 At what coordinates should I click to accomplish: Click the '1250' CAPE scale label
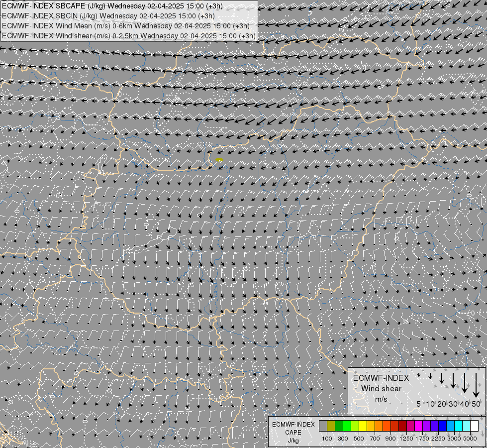coord(406,439)
